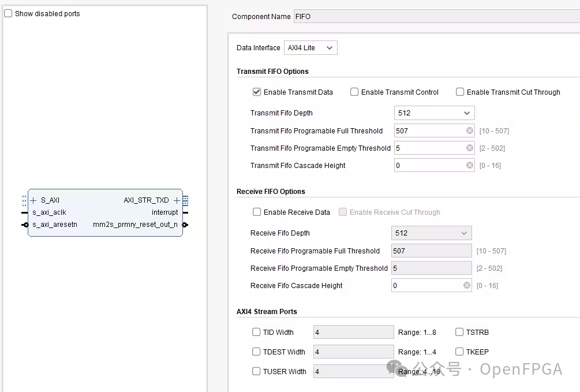
Task: Check Enable Receive Data
Action: tap(257, 212)
